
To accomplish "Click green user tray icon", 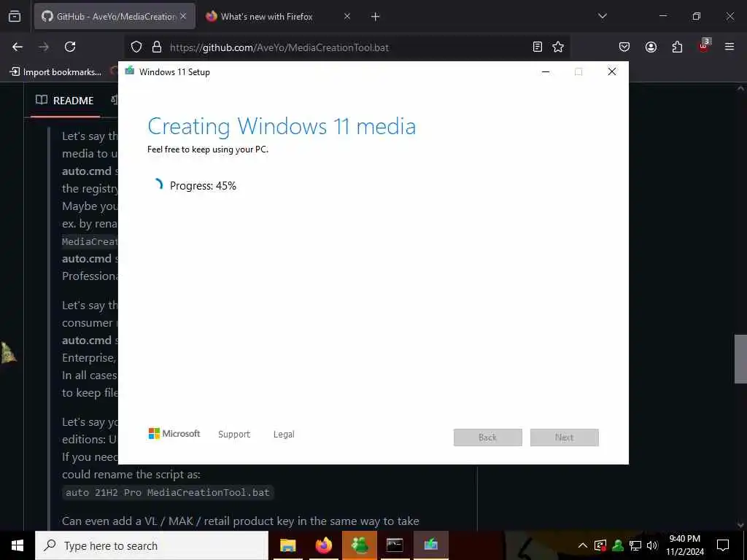I will [x=618, y=545].
